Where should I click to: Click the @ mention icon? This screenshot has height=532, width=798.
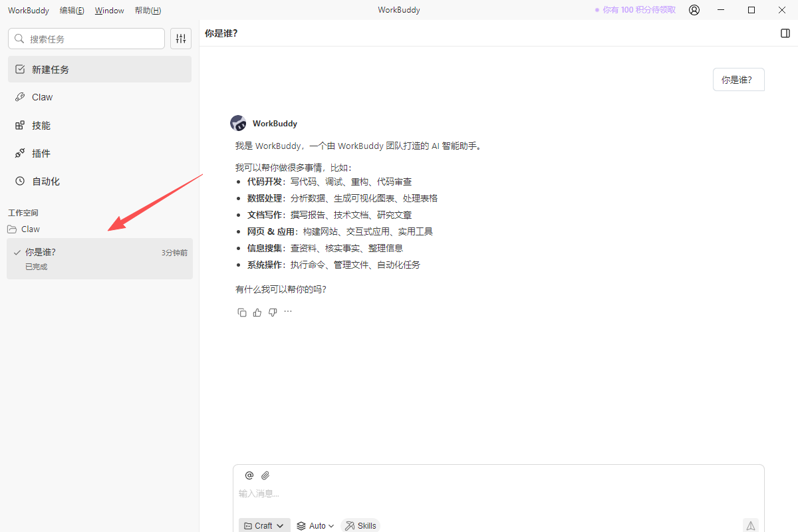coord(249,475)
